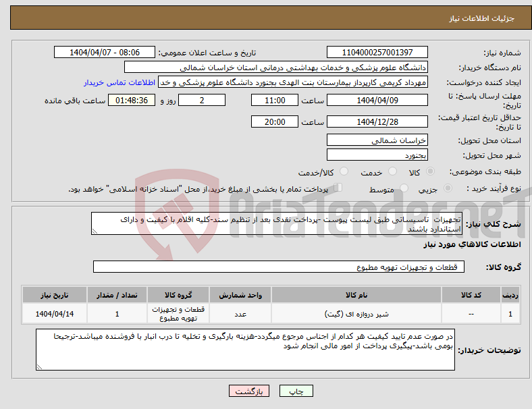Click the page title جزئیات اطلاعات نیاز
Image resolution: width=532 pixels, height=409 pixels.
(x=482, y=18)
